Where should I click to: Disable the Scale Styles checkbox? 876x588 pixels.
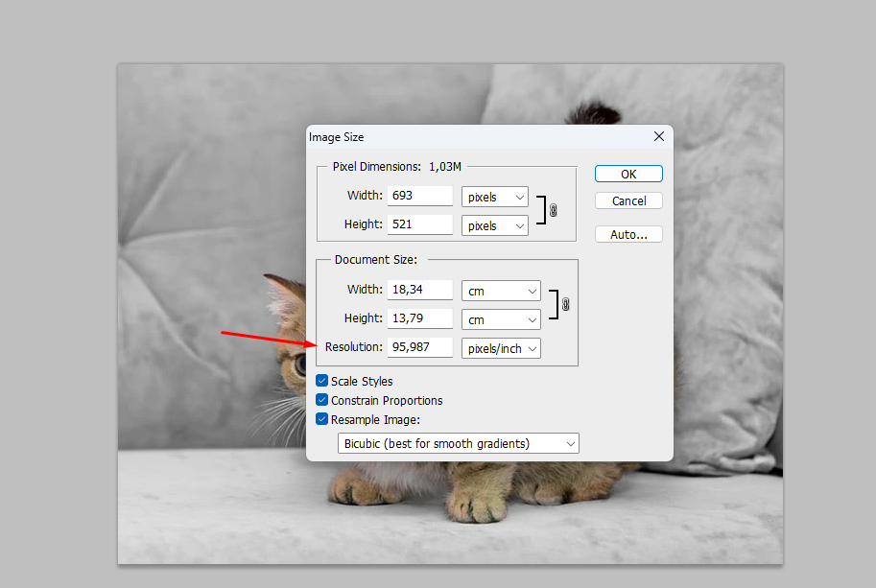(x=322, y=381)
